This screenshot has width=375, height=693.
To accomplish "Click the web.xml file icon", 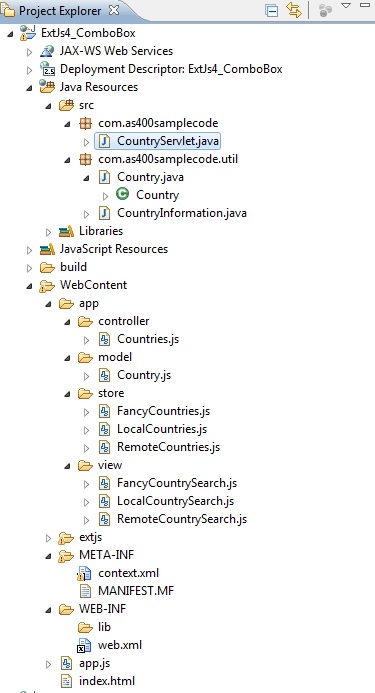I will click(x=84, y=645).
